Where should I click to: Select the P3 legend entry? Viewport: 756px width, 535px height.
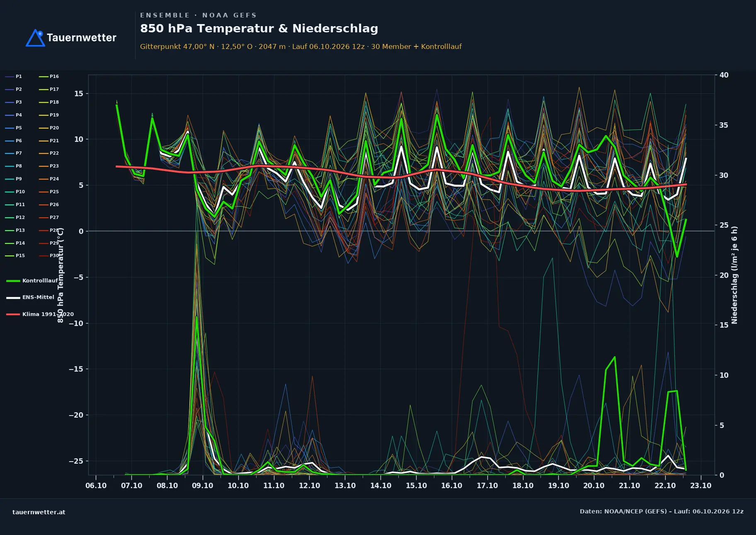[x=14, y=102]
